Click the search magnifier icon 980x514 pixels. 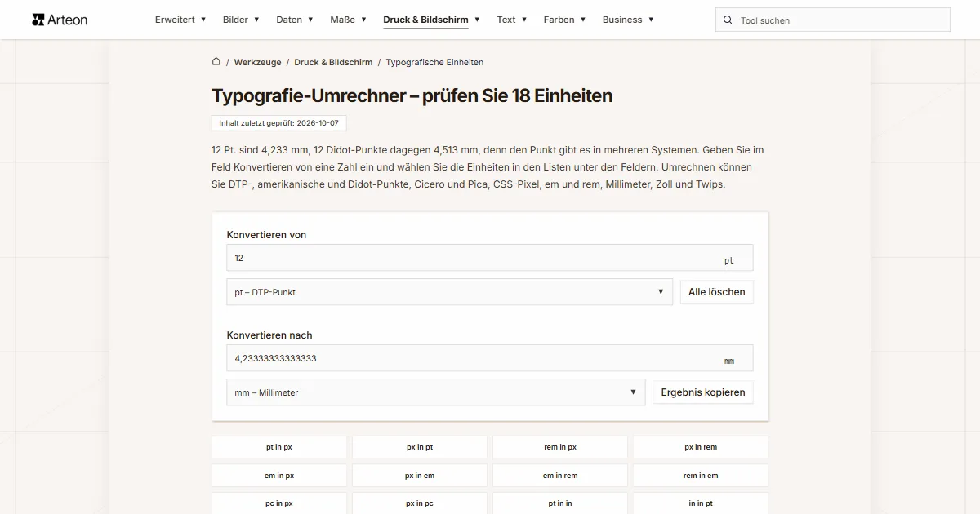coord(728,20)
